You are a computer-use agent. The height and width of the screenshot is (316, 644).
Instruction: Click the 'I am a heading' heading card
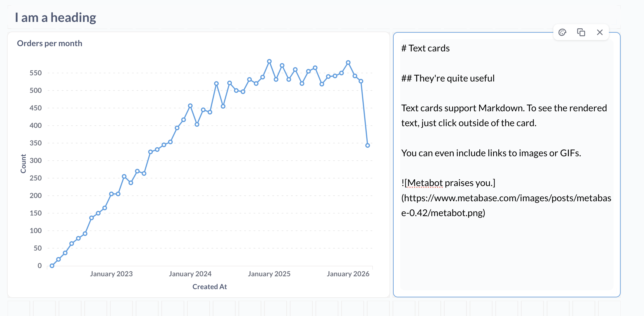(x=56, y=18)
